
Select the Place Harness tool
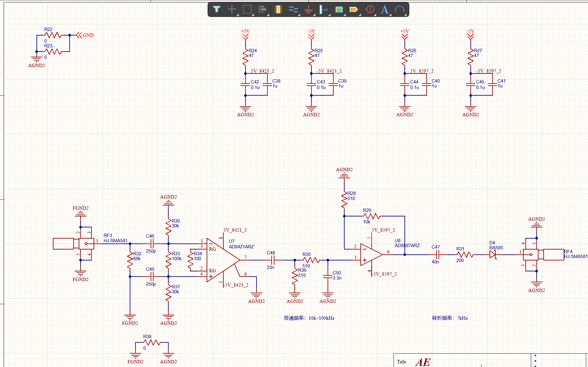(x=324, y=9)
